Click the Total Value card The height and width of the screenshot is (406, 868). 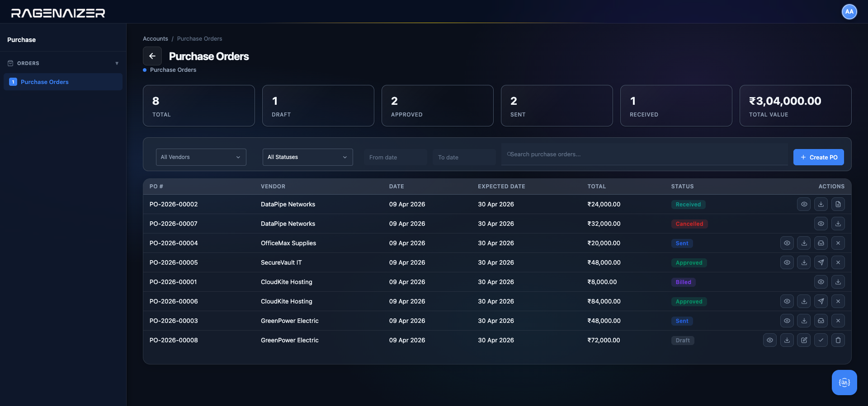click(x=796, y=106)
